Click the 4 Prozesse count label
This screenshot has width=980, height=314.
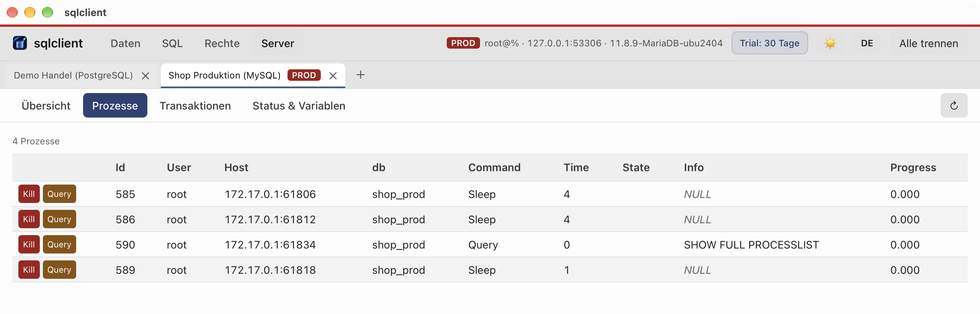tap(36, 141)
